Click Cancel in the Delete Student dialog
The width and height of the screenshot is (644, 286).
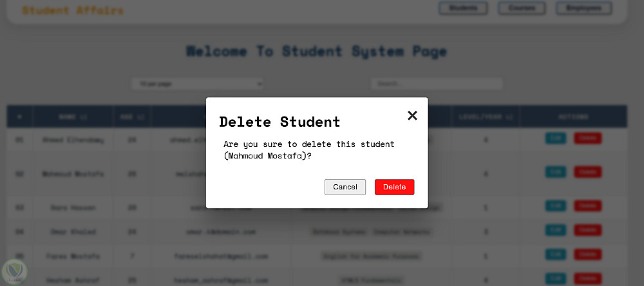click(345, 187)
